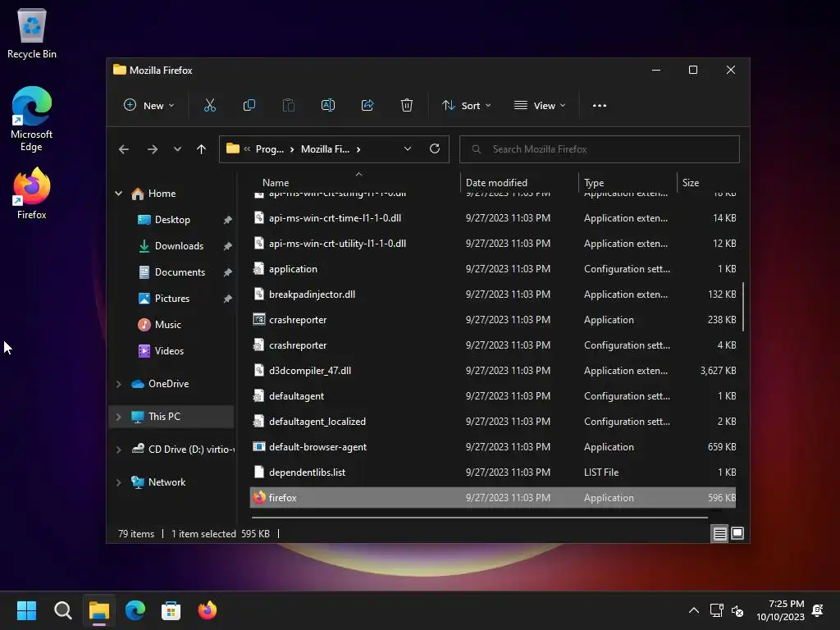
Task: Click the Search Mozilla Firefox field
Action: [600, 149]
